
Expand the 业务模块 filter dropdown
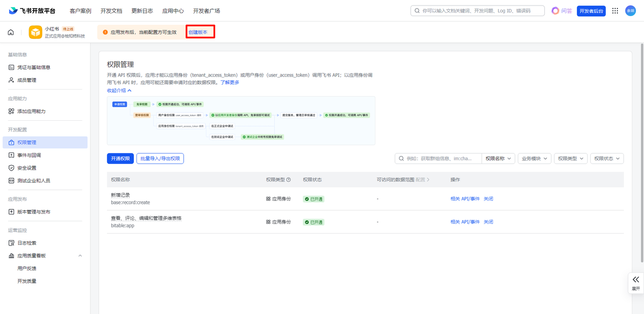[x=534, y=159]
